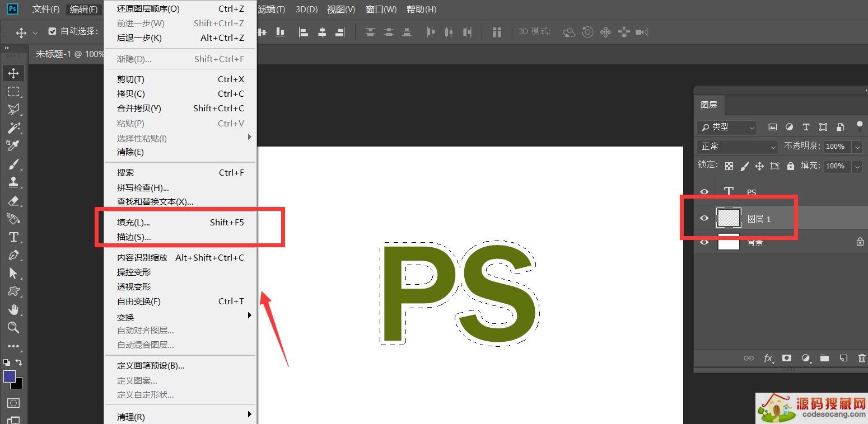
Task: Choose 填充(L)... from Edit menu
Action: [180, 222]
